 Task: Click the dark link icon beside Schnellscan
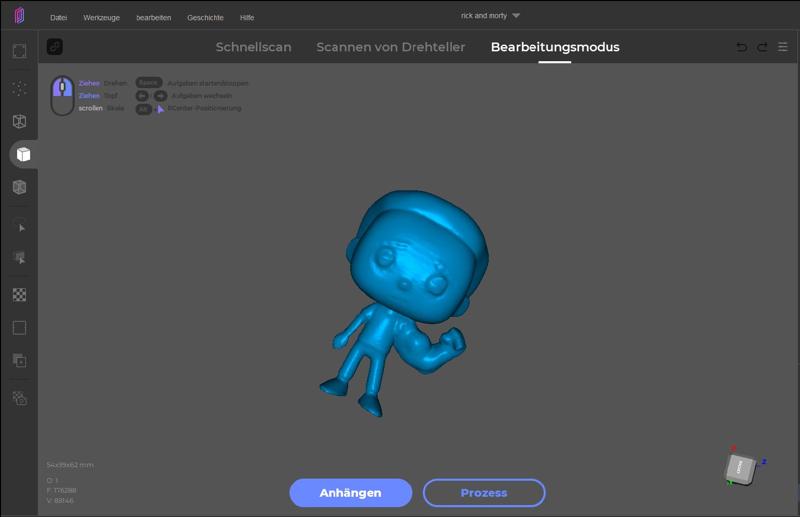tap(55, 46)
